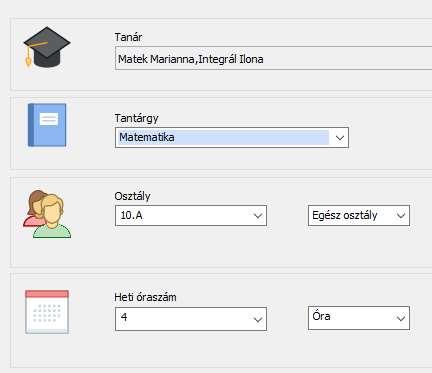
Task: Click the graduation cap teacher icon
Action: 47,47
